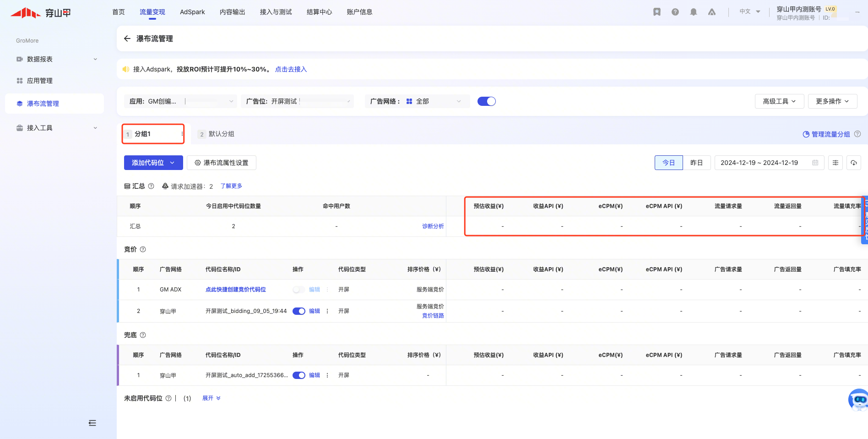
Task: Expand the 更多操作 dropdown
Action: pos(832,101)
